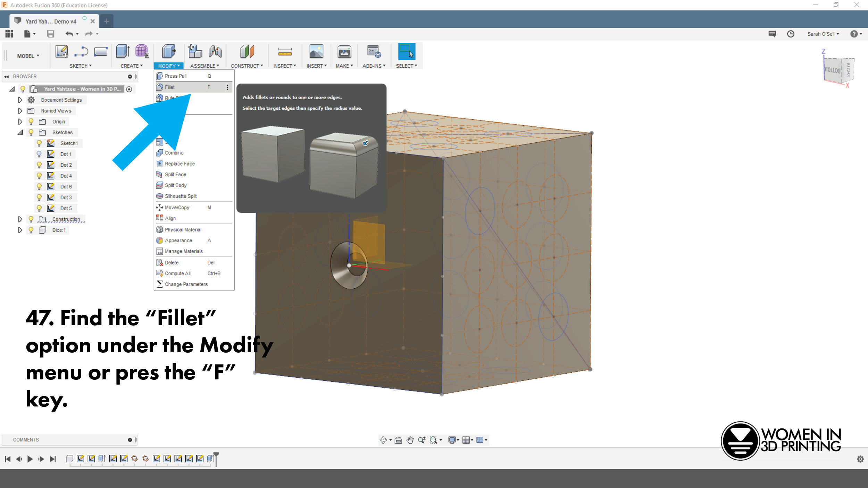Screen dimensions: 868x488
Task: Open the SKETCH menu label
Action: click(x=81, y=66)
